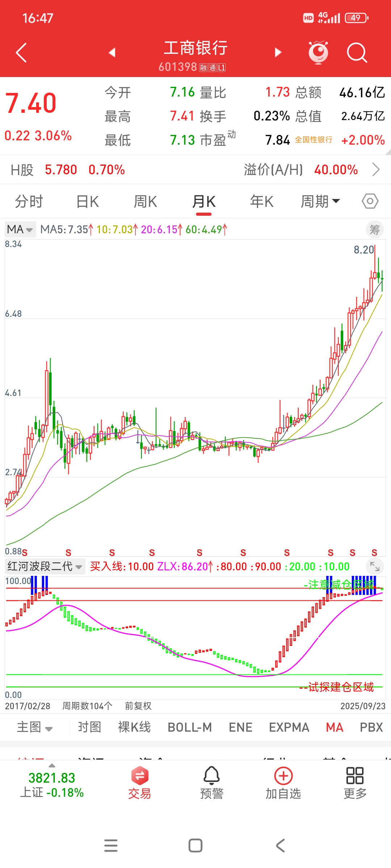The height and width of the screenshot is (868, 391).
Task: Tap the 总额 46.16亿 value
Action: coord(362,93)
